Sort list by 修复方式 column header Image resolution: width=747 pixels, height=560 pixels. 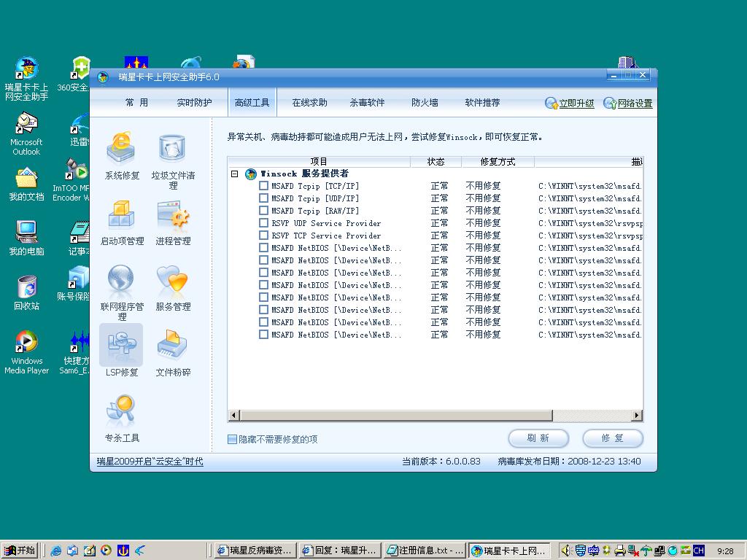click(498, 162)
